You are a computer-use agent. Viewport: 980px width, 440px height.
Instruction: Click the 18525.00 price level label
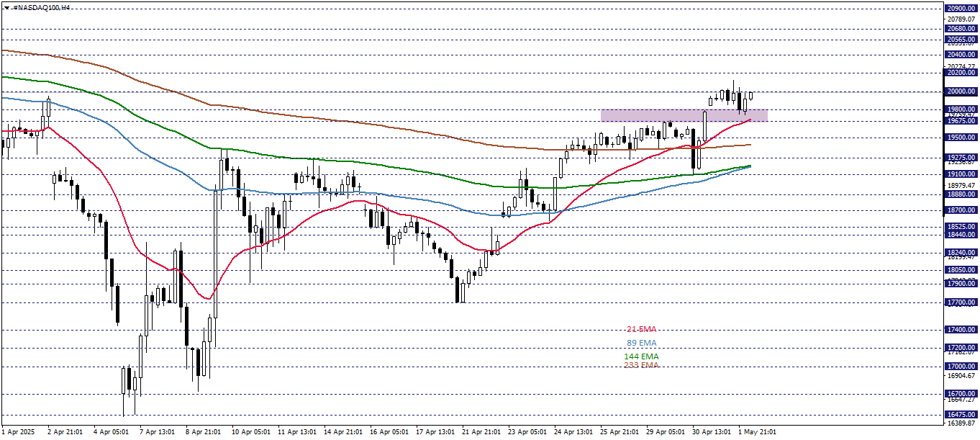[x=961, y=227]
